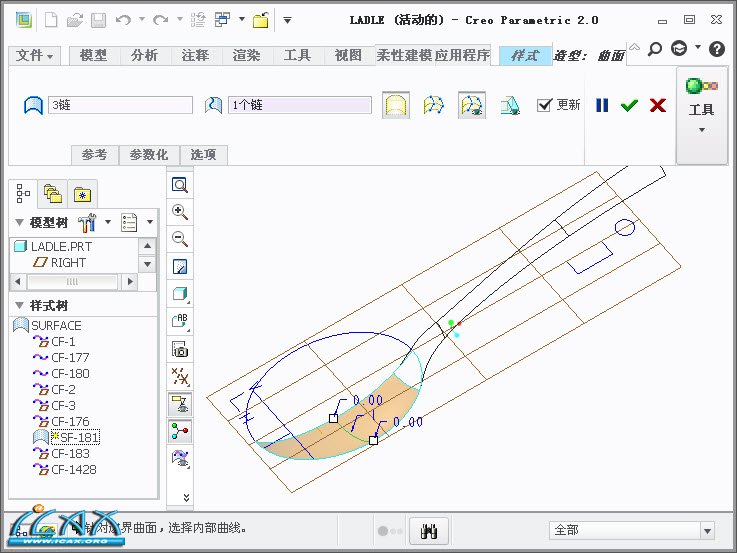Click the green checkmark to accept surface
Screen dimensions: 737x553
click(x=629, y=105)
